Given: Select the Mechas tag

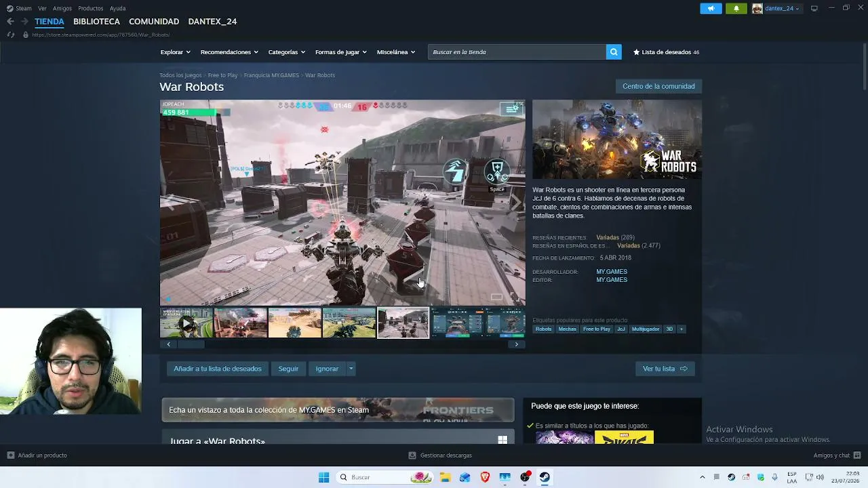Looking at the screenshot, I should click(567, 329).
